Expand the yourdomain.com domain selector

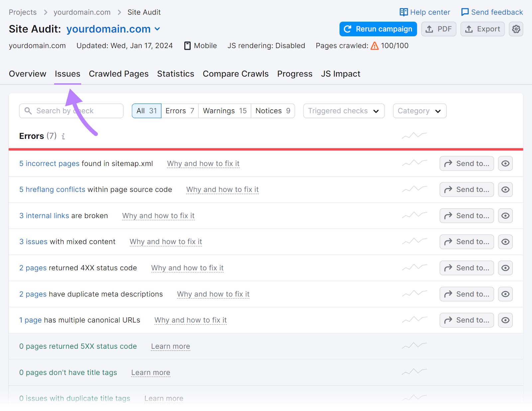(157, 29)
